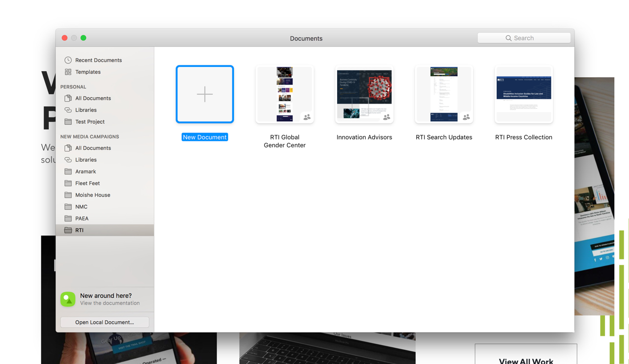Screen dimensions: 629x364
Task: Click the NMC folder icon
Action: (68, 207)
